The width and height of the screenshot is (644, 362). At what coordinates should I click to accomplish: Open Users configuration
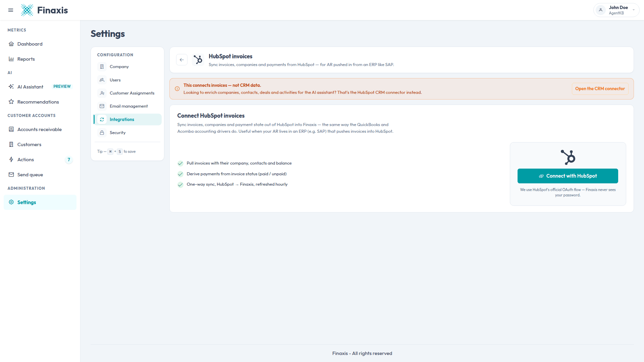tap(127, 80)
